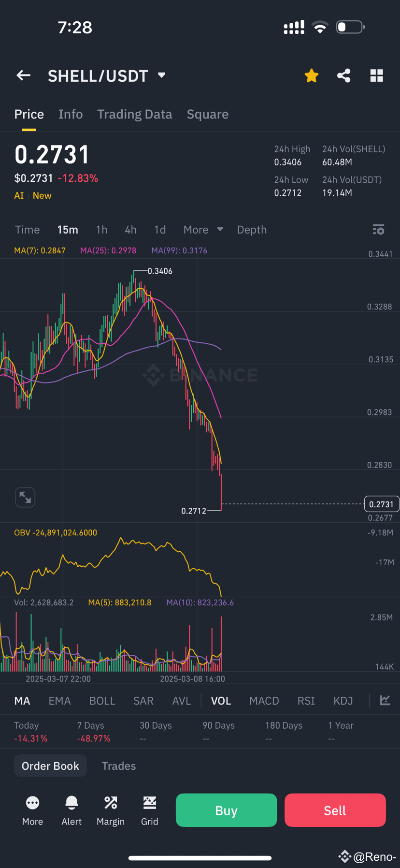Tap the home indicator bar
This screenshot has height=868, width=400.
pyautogui.click(x=200, y=858)
